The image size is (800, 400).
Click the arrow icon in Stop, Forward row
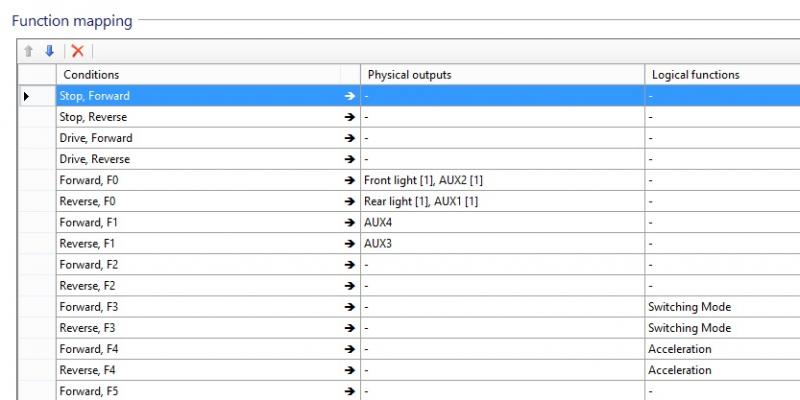(349, 96)
